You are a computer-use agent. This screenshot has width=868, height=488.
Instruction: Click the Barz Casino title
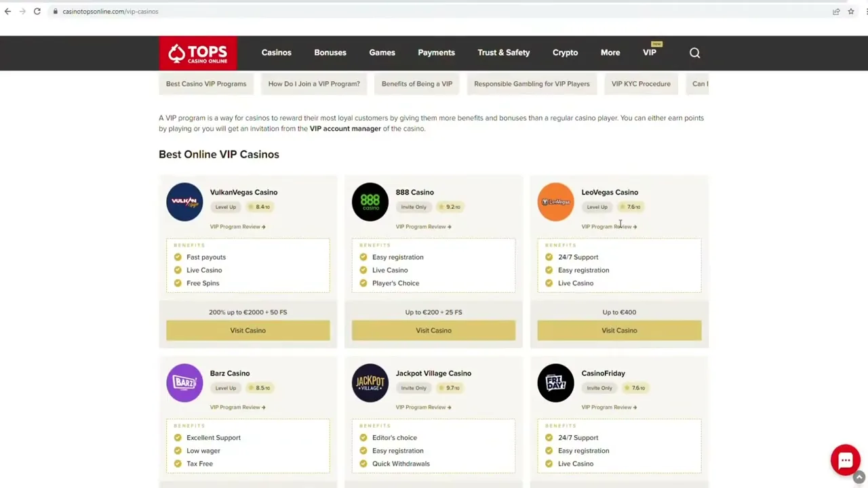point(230,373)
